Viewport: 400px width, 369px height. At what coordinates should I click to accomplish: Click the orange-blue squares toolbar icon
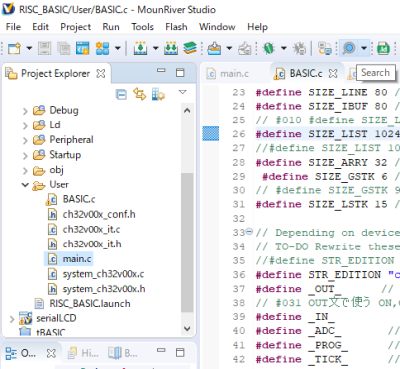(102, 49)
